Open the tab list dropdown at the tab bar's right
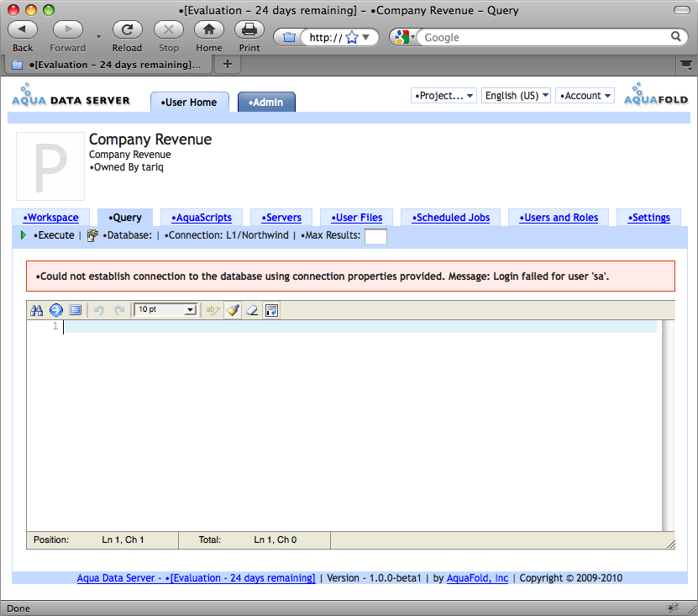The width and height of the screenshot is (698, 616). (x=686, y=65)
